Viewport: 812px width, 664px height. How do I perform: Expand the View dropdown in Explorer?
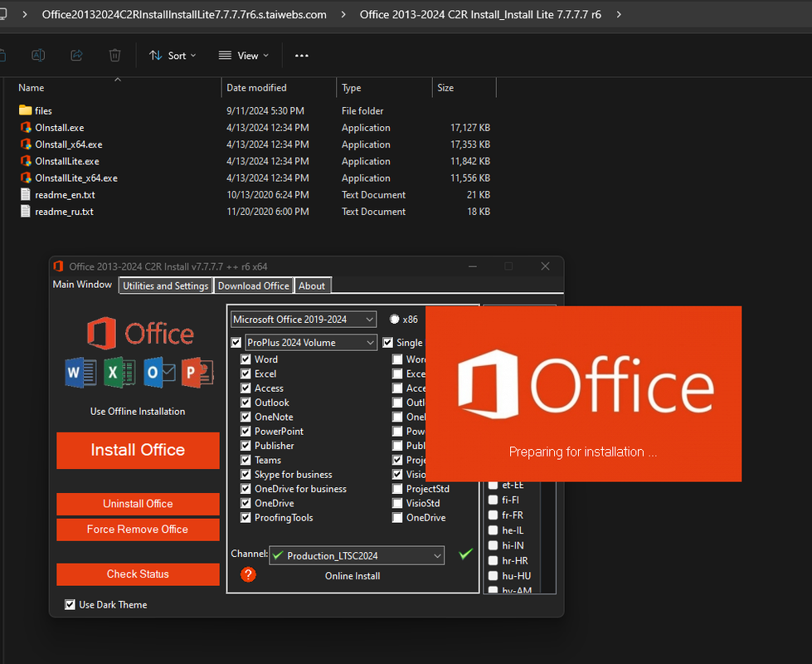coord(244,56)
